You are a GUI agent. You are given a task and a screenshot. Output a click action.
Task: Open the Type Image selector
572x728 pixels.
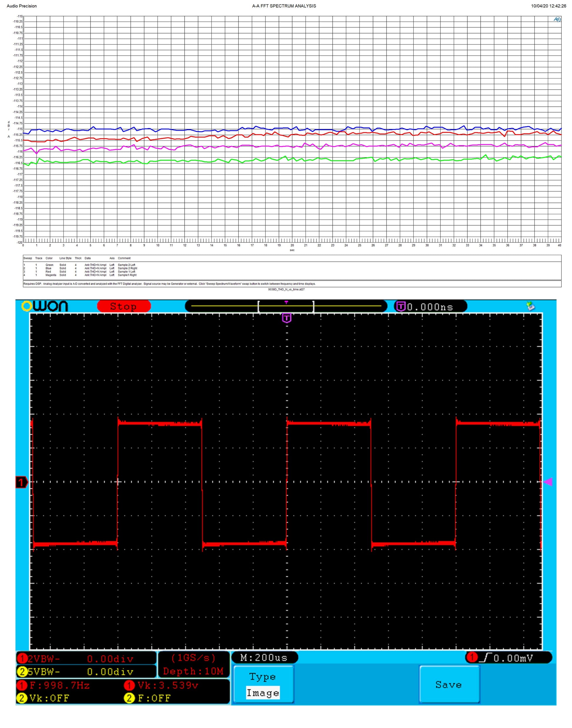point(263,685)
